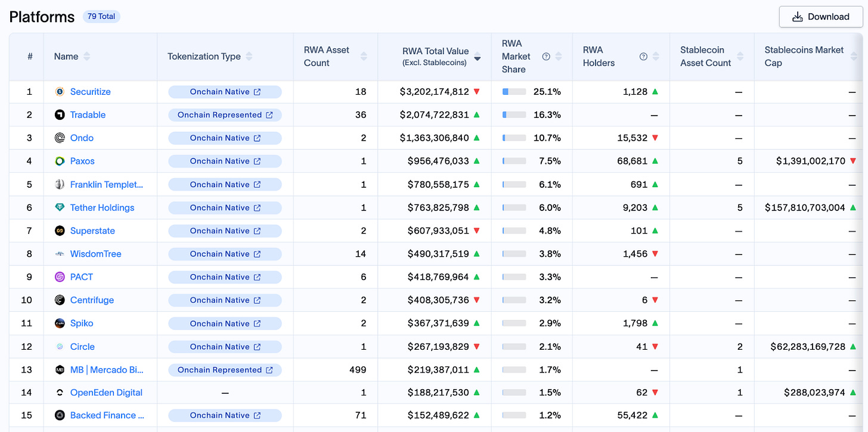The height and width of the screenshot is (432, 868).
Task: Click Ondo's 10.7% market share bar
Action: (x=514, y=138)
